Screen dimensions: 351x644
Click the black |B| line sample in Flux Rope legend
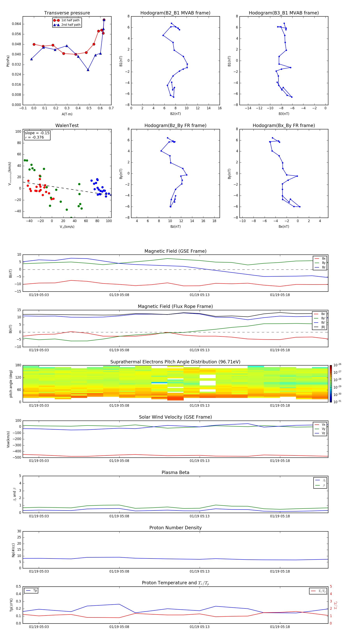(316, 327)
